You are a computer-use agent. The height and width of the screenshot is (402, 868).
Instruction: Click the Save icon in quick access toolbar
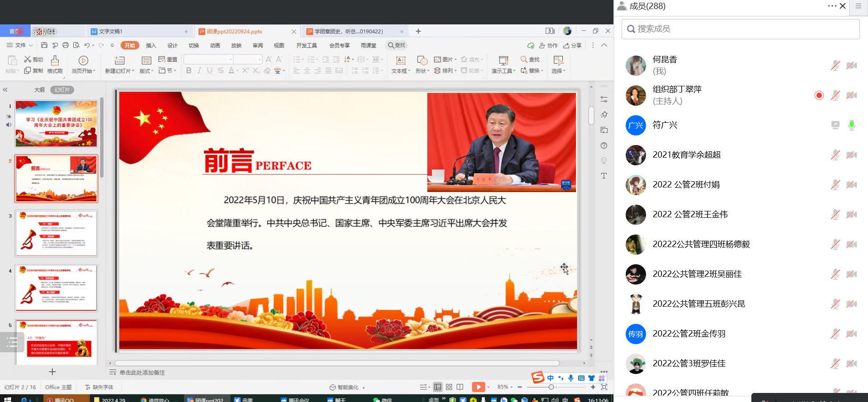pyautogui.click(x=44, y=45)
